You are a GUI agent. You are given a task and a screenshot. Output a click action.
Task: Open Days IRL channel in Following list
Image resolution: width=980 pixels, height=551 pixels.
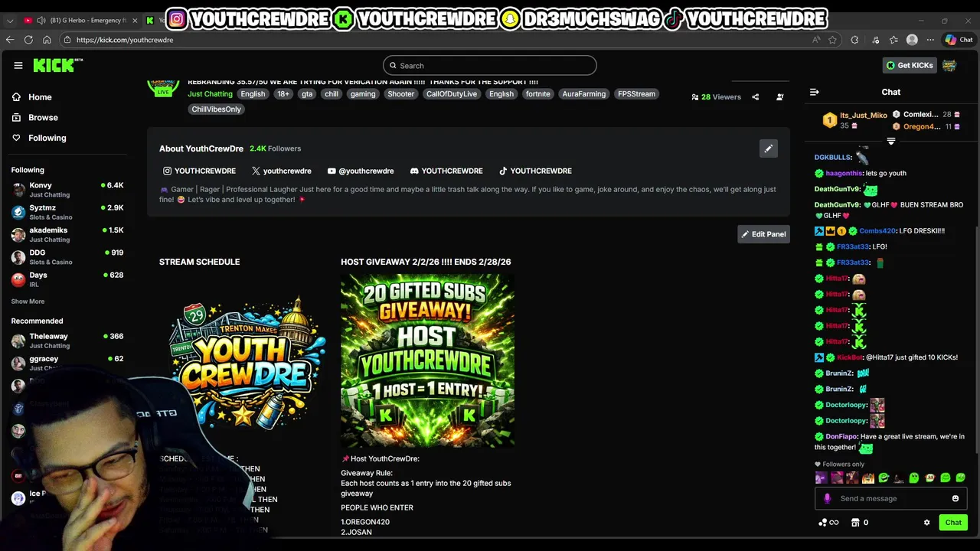point(67,279)
